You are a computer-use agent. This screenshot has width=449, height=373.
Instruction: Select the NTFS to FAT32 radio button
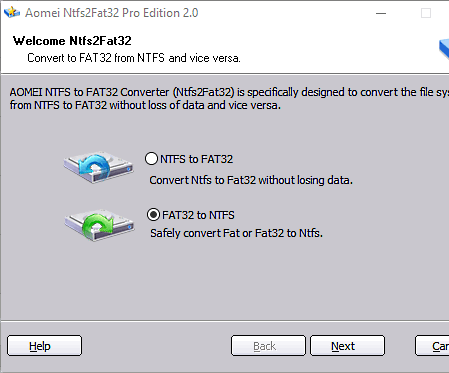pos(151,159)
